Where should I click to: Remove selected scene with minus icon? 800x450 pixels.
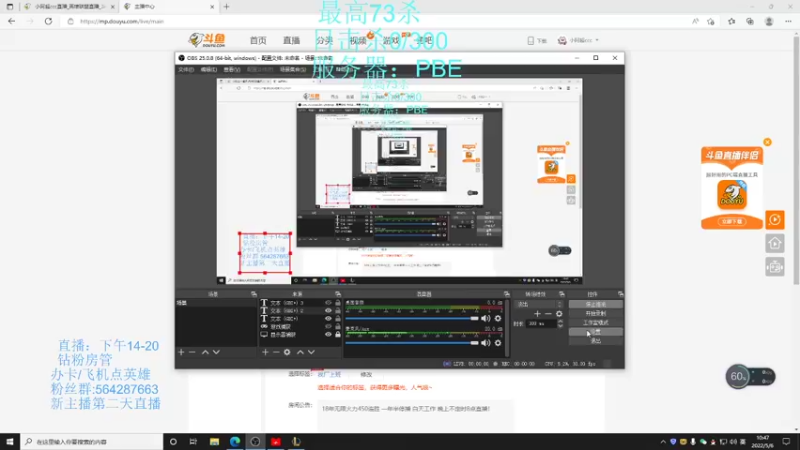coord(192,352)
